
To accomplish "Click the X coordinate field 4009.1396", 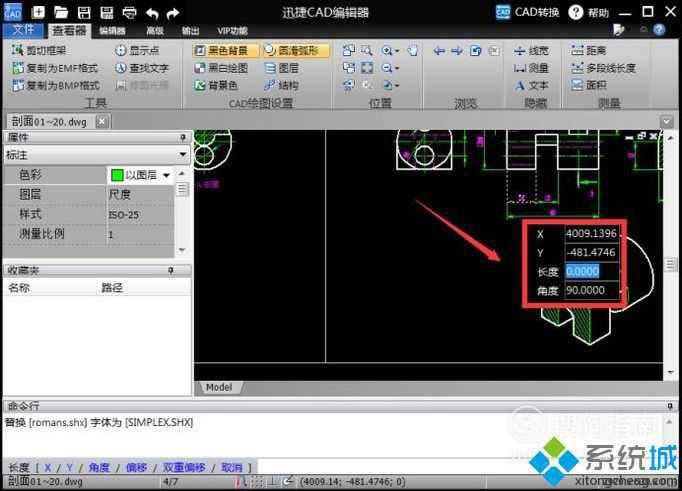I will pyautogui.click(x=592, y=234).
